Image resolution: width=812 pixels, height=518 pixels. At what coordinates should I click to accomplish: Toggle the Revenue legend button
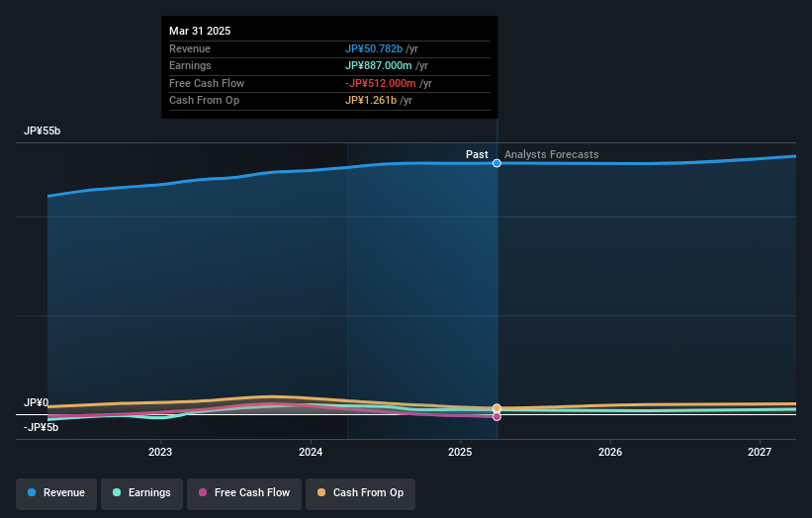click(x=56, y=493)
